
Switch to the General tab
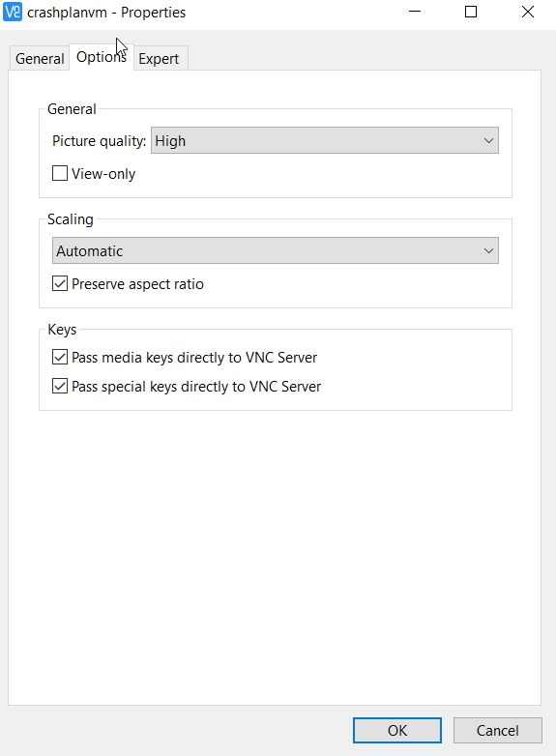pyautogui.click(x=40, y=59)
